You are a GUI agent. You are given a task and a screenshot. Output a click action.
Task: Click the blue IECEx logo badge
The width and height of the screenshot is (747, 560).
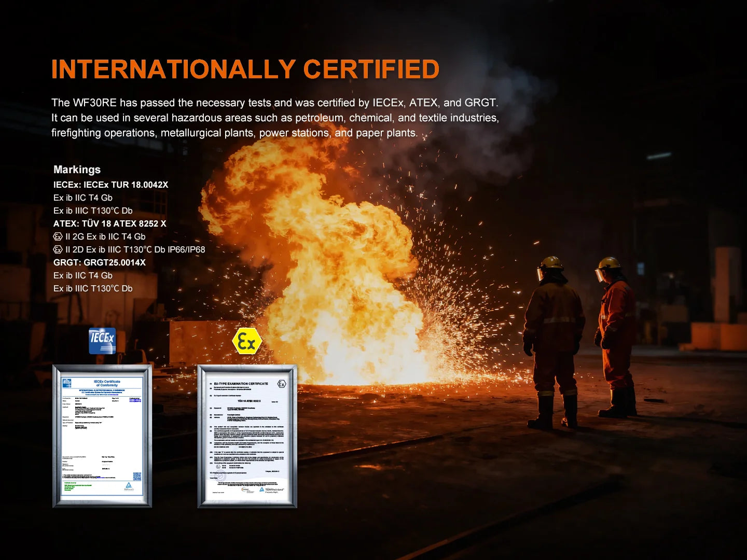102,341
